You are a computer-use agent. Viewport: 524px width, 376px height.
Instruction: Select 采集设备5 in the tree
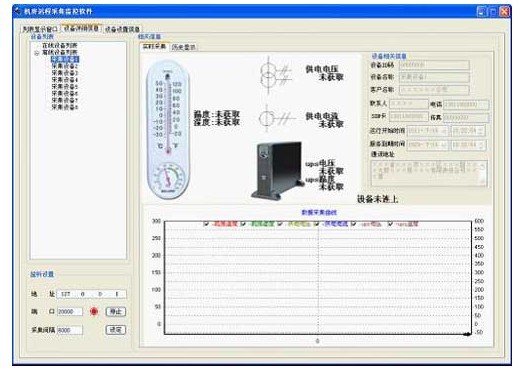coord(64,87)
